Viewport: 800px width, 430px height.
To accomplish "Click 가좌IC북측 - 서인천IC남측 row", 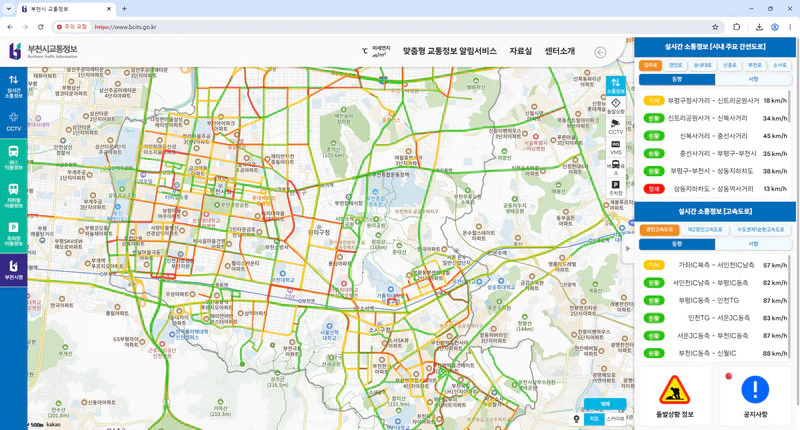I will click(715, 265).
